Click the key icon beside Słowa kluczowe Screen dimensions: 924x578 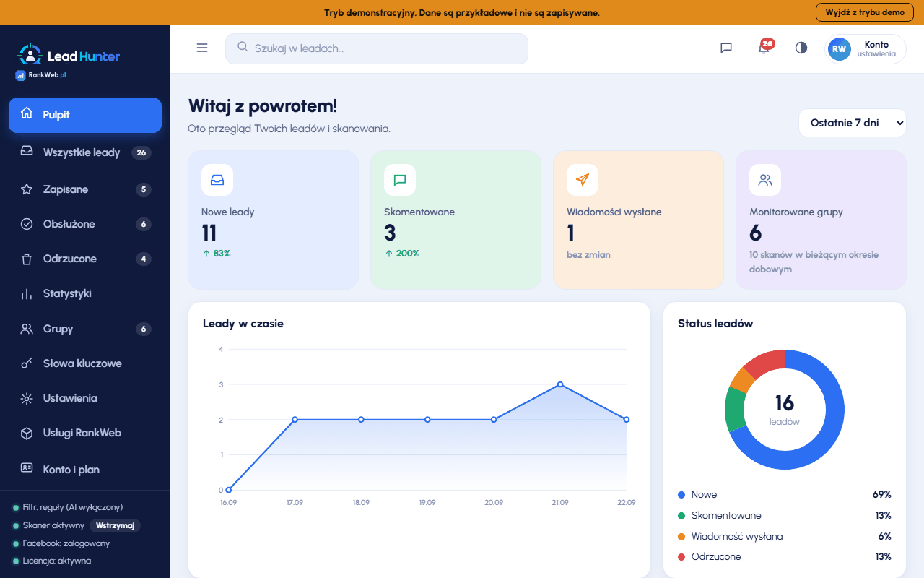pyautogui.click(x=27, y=363)
